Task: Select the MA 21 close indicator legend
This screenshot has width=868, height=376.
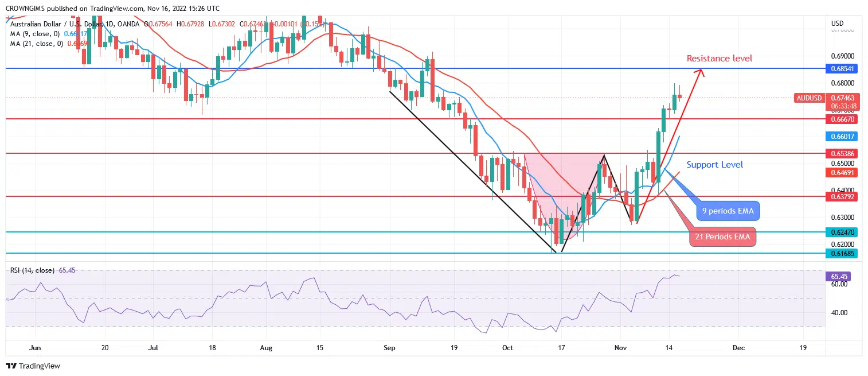Action: point(36,44)
